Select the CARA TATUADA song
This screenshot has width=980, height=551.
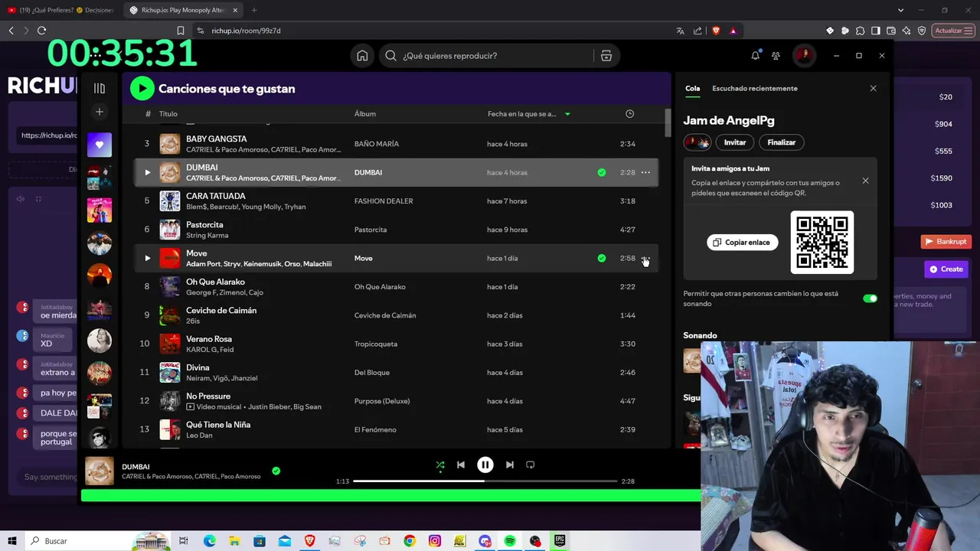pos(216,196)
